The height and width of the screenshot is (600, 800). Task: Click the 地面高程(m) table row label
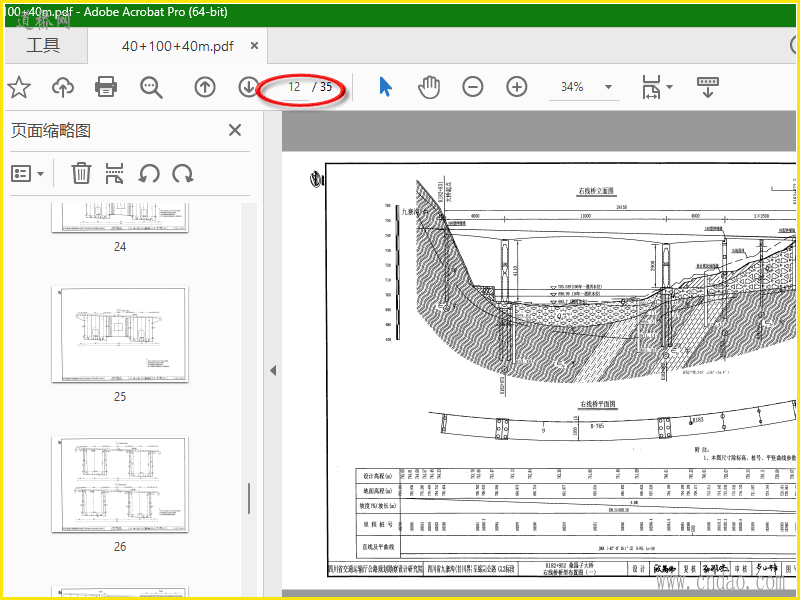(377, 491)
